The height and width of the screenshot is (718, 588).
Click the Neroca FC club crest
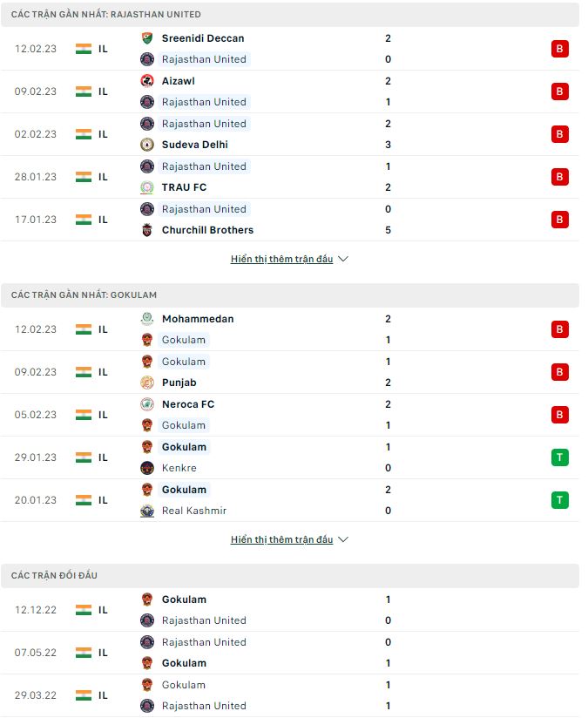click(x=146, y=404)
